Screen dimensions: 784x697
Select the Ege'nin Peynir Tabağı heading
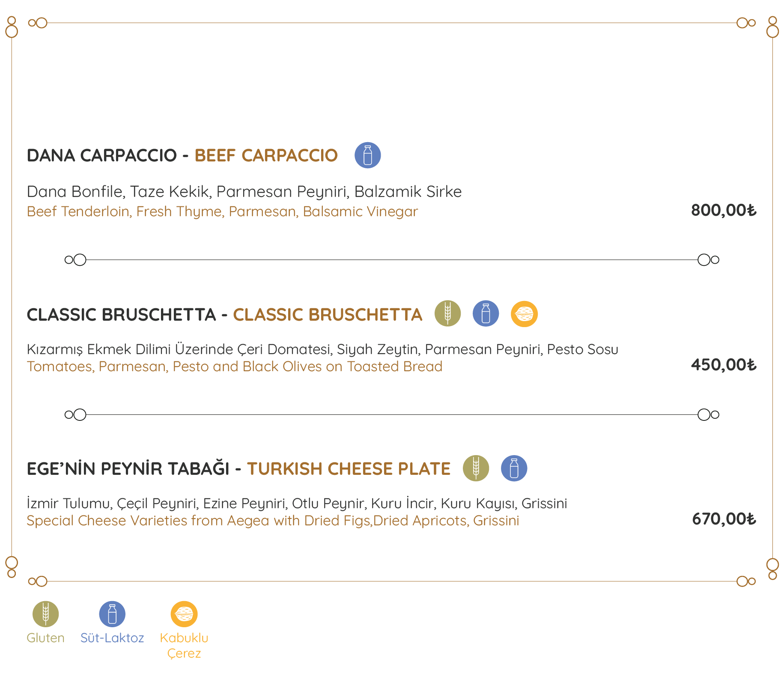[238, 468]
